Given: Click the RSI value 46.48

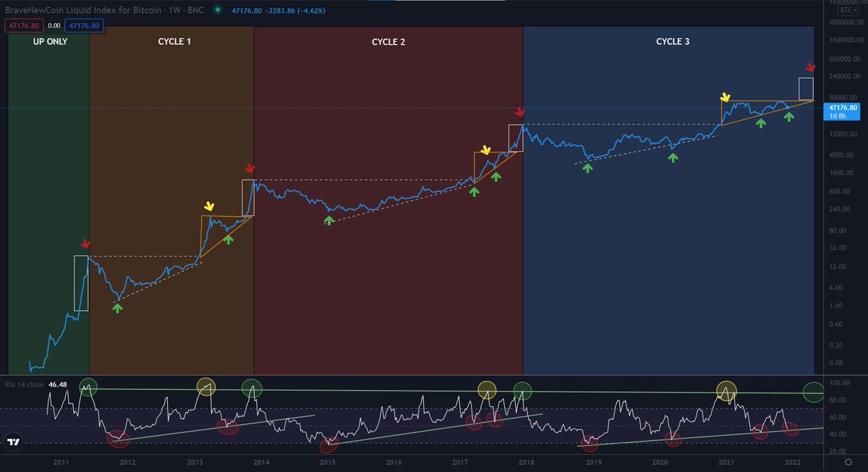Looking at the screenshot, I should coord(57,385).
